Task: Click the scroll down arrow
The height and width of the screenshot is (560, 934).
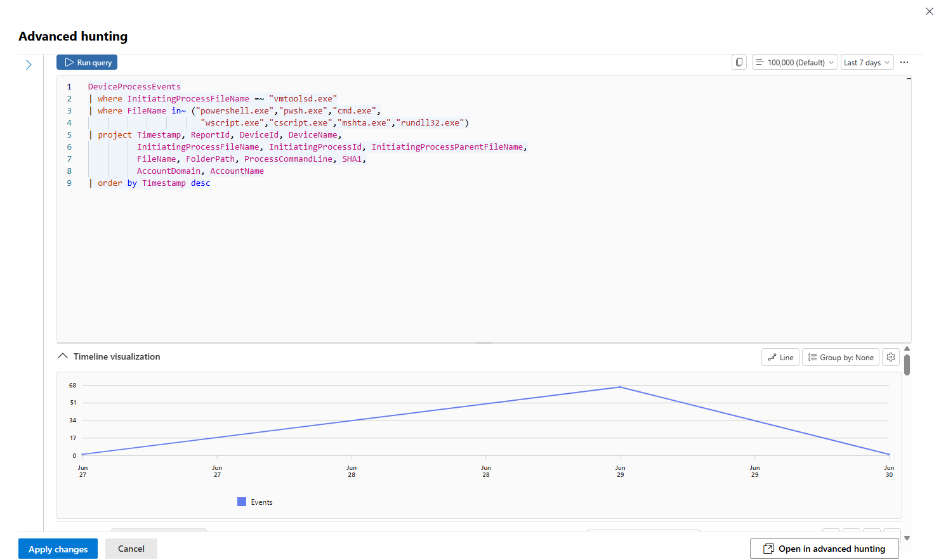Action: 907,538
